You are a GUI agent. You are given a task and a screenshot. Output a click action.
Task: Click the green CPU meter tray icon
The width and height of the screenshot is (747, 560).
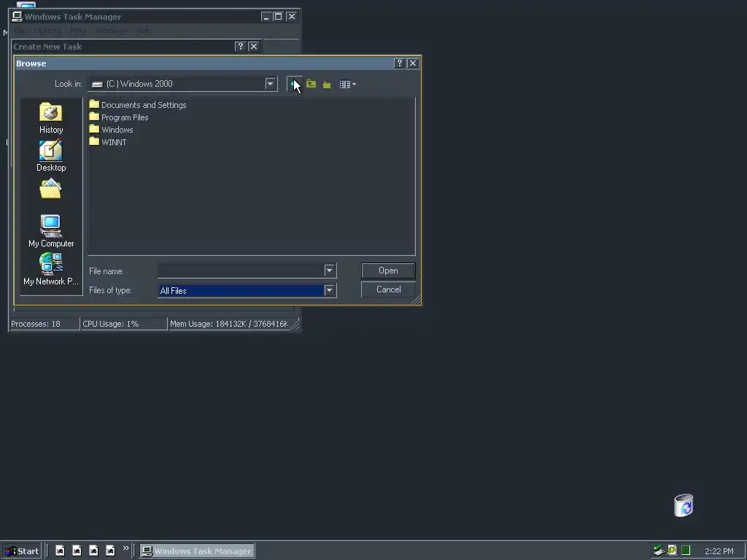(x=686, y=551)
